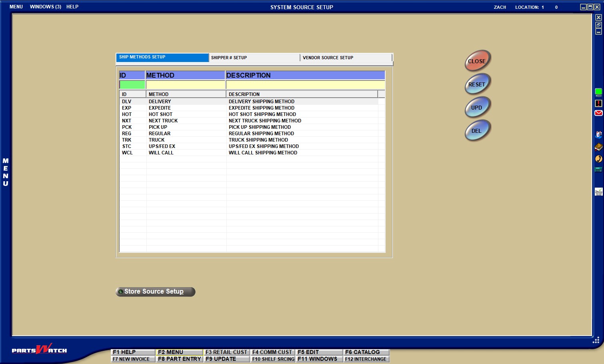Open the teal calculator icon

[598, 170]
